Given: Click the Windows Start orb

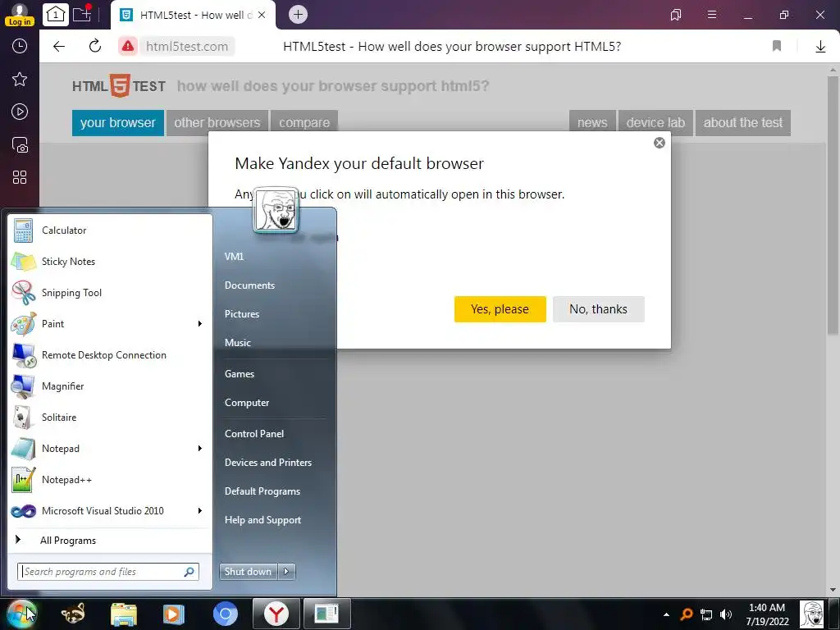Looking at the screenshot, I should tap(21, 614).
